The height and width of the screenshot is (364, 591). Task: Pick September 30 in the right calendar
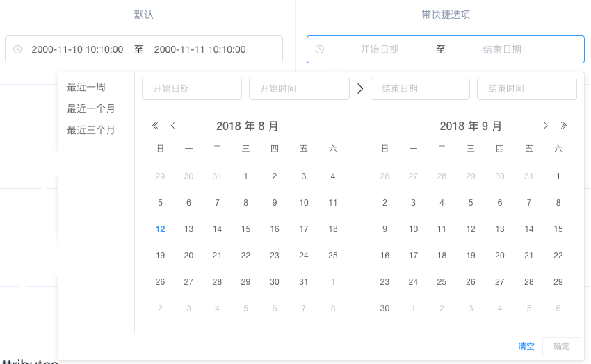click(x=384, y=308)
